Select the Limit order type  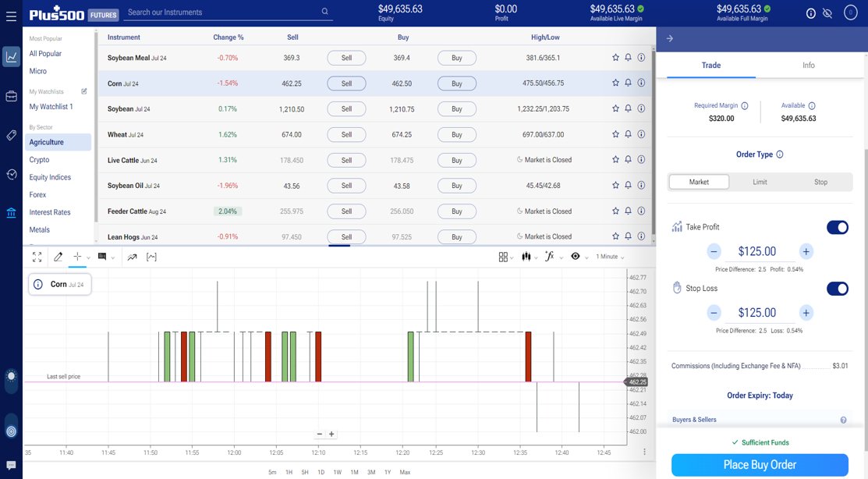(760, 181)
